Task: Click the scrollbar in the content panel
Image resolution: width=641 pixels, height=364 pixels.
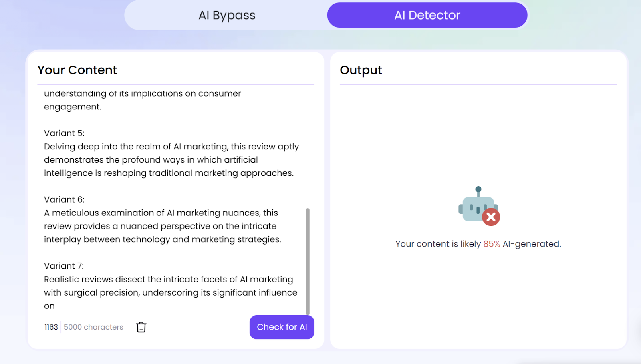Action: click(308, 260)
